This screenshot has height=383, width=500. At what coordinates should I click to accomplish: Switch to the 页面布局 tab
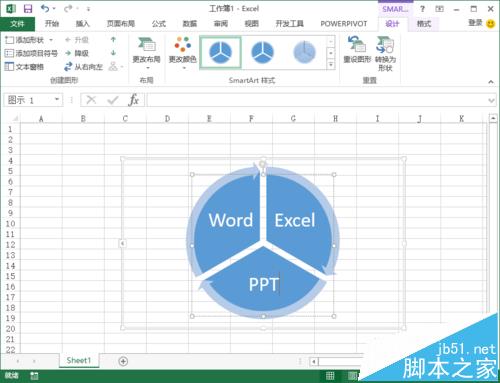click(121, 24)
